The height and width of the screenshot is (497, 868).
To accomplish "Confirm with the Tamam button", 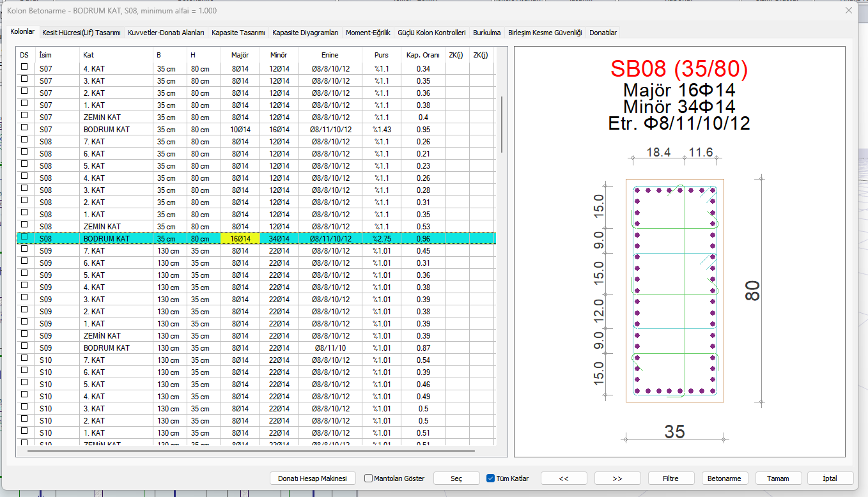I will point(778,478).
